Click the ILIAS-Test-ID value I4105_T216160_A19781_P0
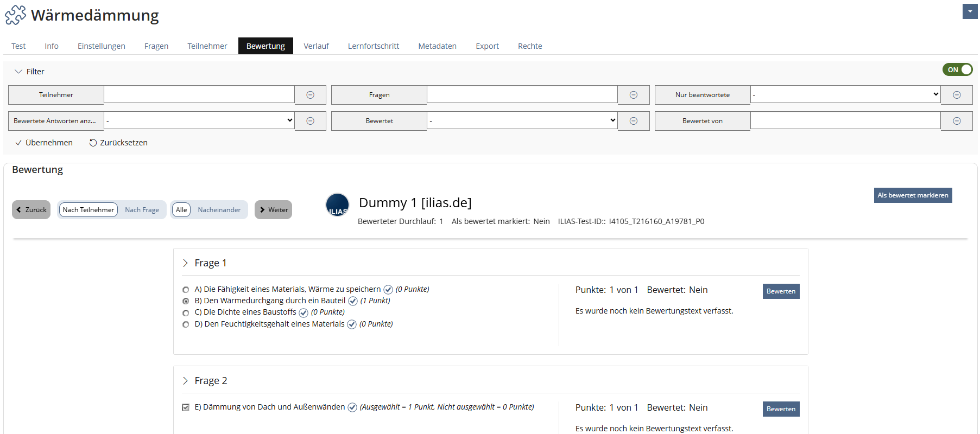This screenshot has width=980, height=434. pos(656,221)
